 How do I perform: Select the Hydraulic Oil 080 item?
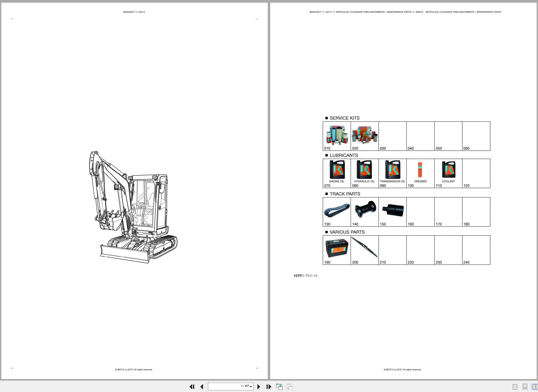365,173
